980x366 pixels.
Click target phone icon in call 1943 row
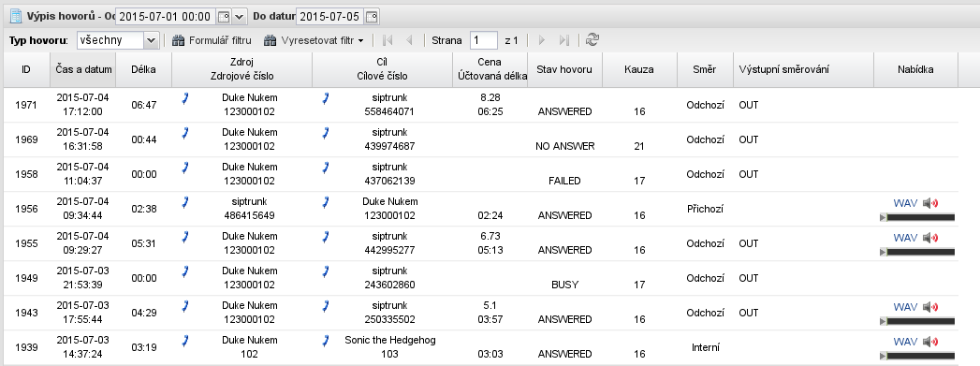pyautogui.click(x=326, y=306)
